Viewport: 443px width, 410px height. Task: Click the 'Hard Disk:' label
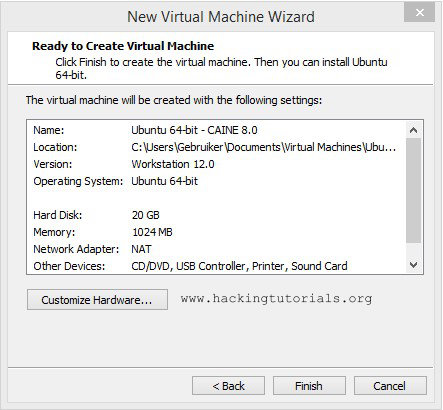pos(58,215)
